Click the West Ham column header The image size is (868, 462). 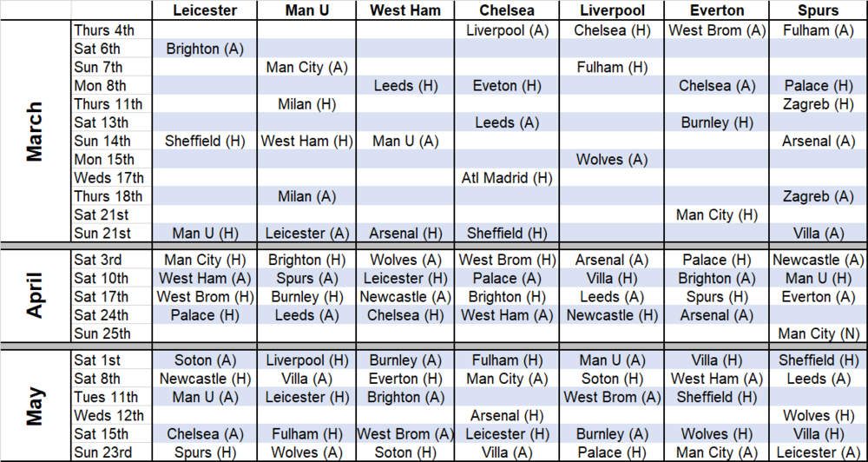pos(405,10)
